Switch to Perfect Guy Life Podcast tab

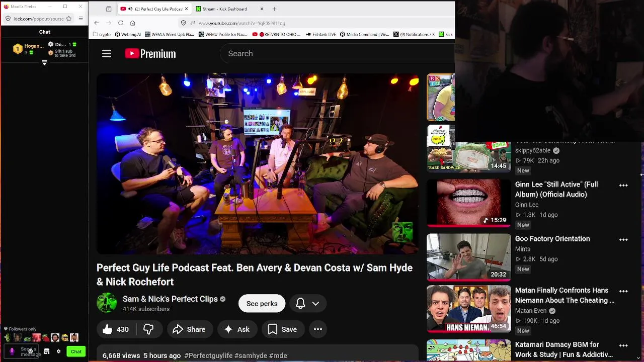(x=153, y=9)
